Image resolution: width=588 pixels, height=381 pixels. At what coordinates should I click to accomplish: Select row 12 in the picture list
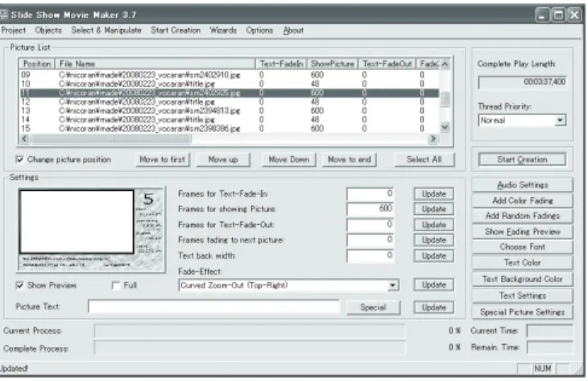(x=229, y=102)
